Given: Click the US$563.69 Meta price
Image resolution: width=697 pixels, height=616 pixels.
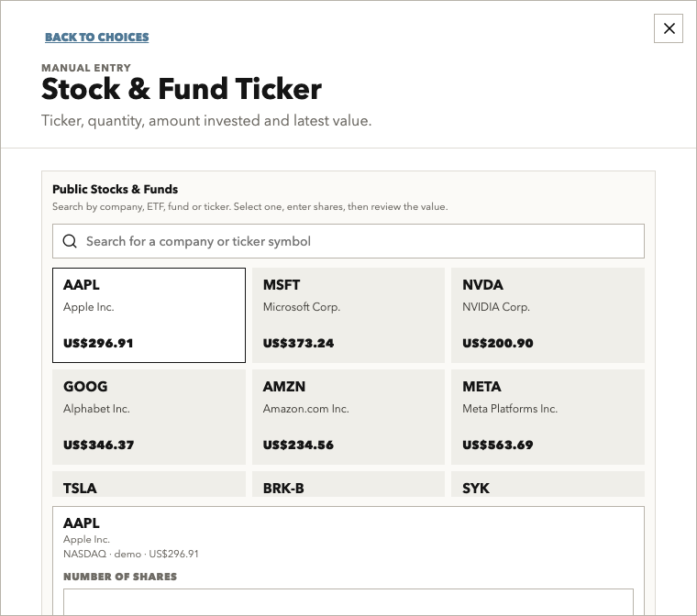Looking at the screenshot, I should 498,445.
